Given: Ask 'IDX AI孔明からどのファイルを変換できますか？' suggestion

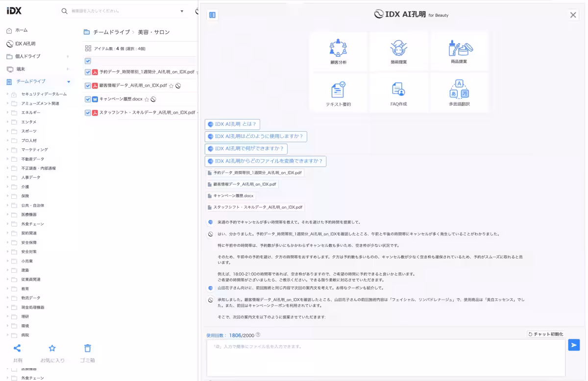Looking at the screenshot, I should 266,161.
